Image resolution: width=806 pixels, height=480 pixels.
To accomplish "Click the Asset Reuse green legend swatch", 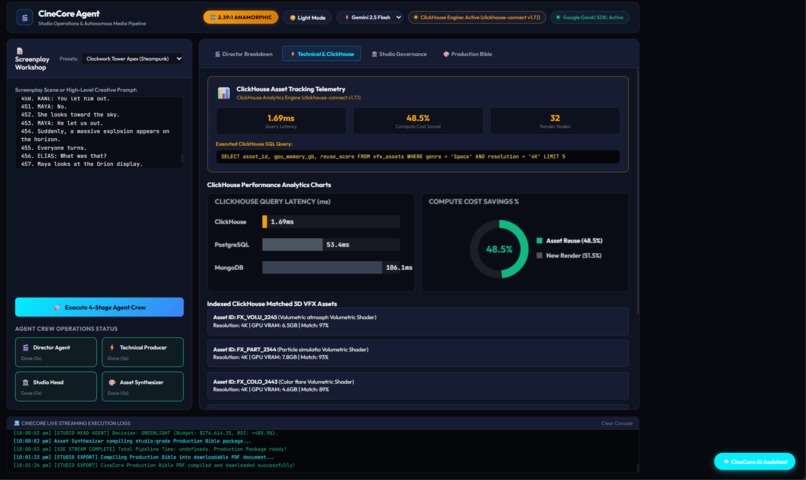I will click(x=539, y=241).
